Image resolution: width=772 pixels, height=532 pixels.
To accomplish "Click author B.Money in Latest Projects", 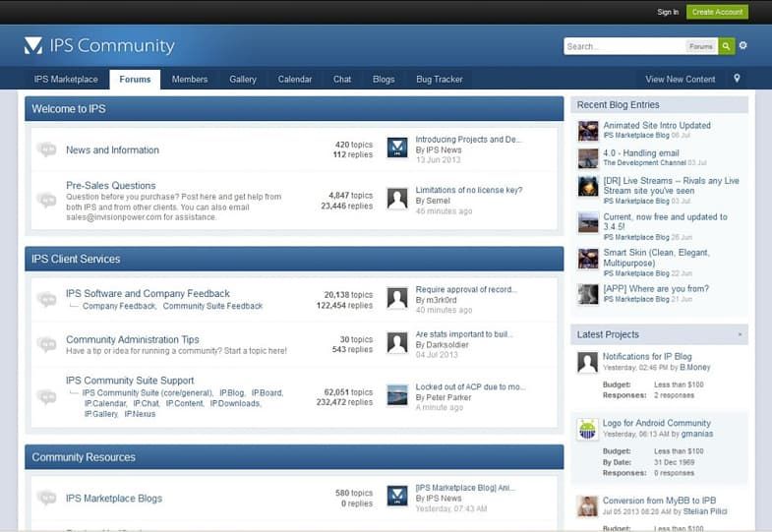I will [695, 368].
